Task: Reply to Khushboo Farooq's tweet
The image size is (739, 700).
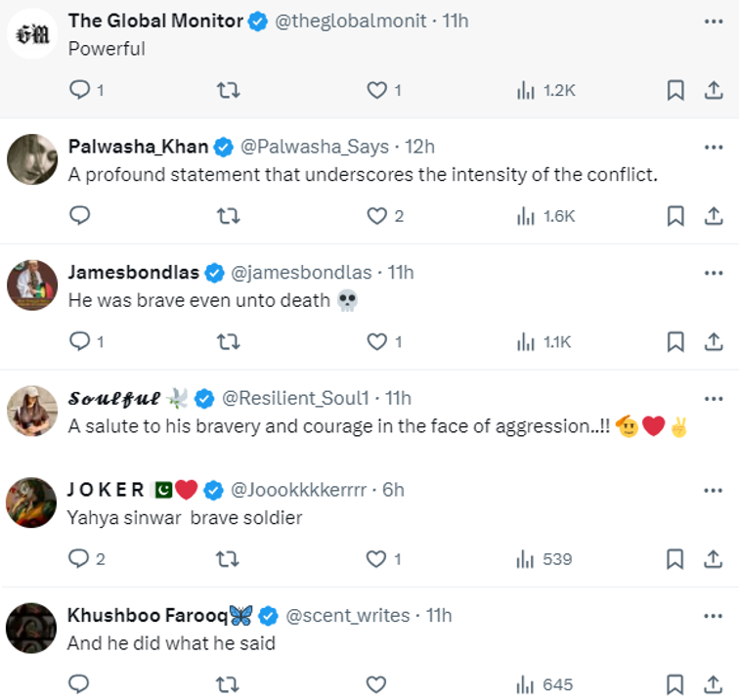Action: click(x=80, y=683)
